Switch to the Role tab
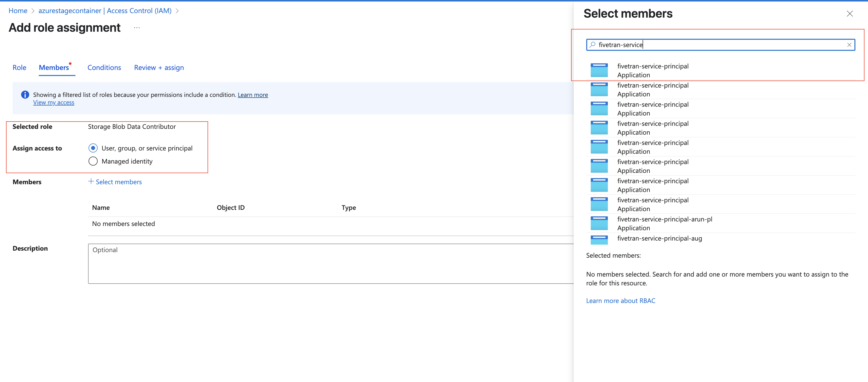 coord(19,67)
